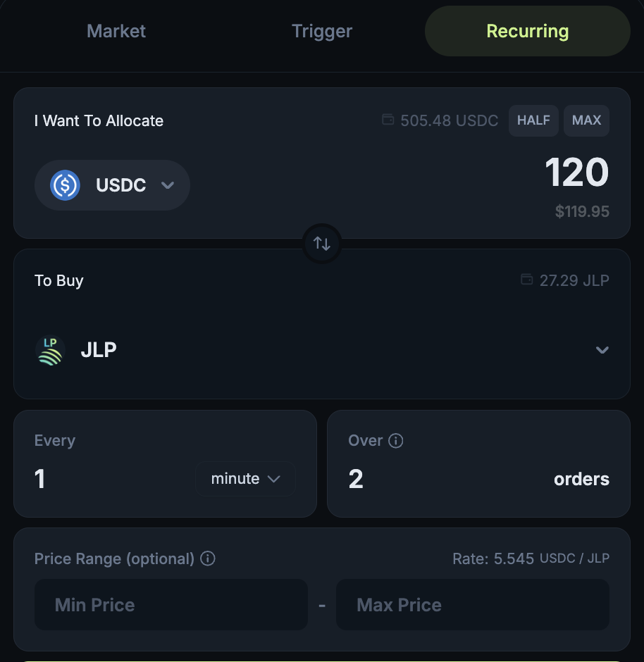
Task: Click the wallet icon beside 27.29 JLP
Action: tap(526, 280)
